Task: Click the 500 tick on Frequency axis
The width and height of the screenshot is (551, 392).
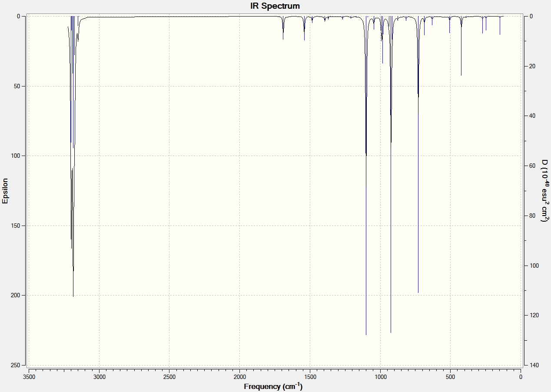Action: (451, 377)
